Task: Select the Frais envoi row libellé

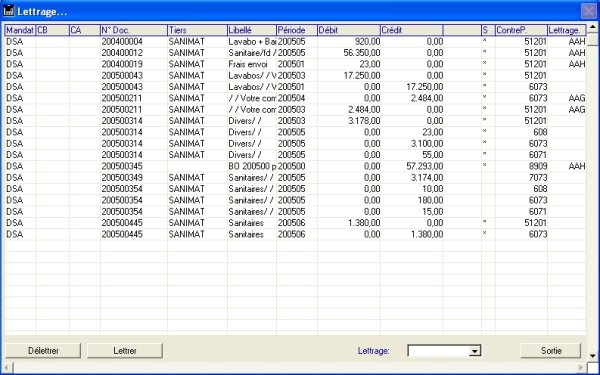Action: 248,64
